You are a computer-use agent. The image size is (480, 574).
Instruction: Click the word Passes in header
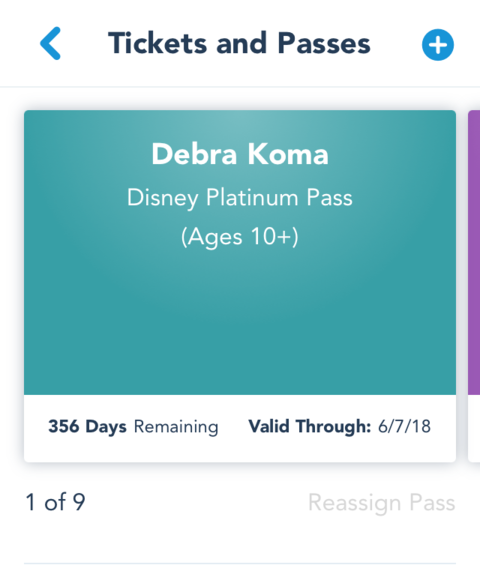pyautogui.click(x=324, y=43)
